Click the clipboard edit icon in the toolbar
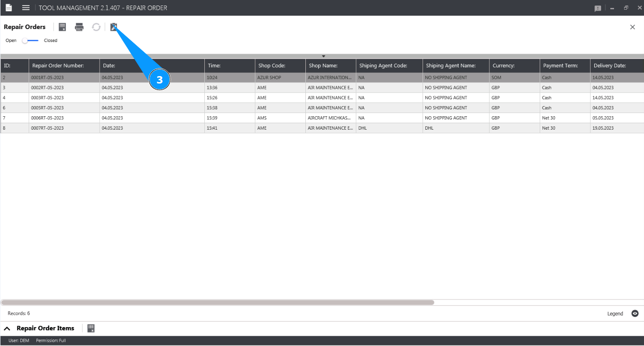 coord(113,27)
